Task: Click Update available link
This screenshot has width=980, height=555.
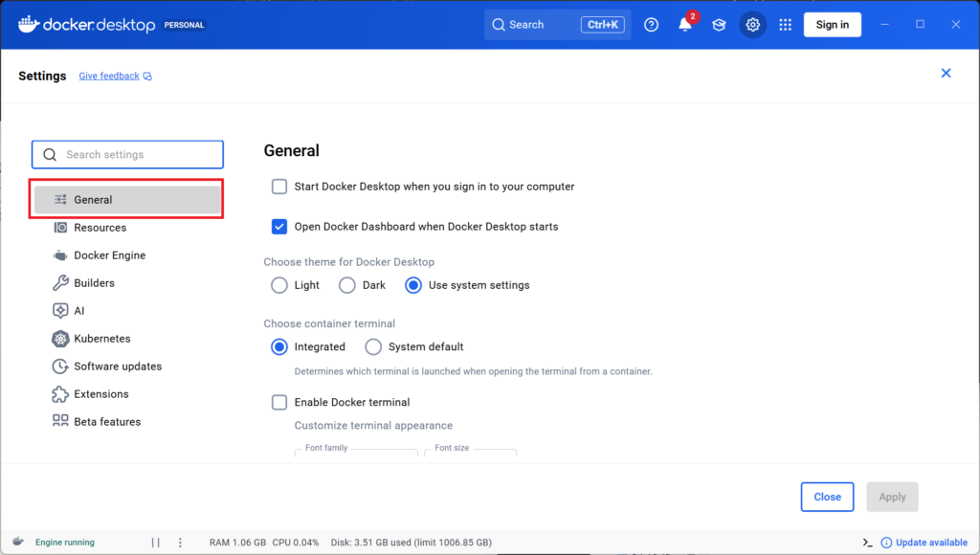Action: [x=931, y=543]
